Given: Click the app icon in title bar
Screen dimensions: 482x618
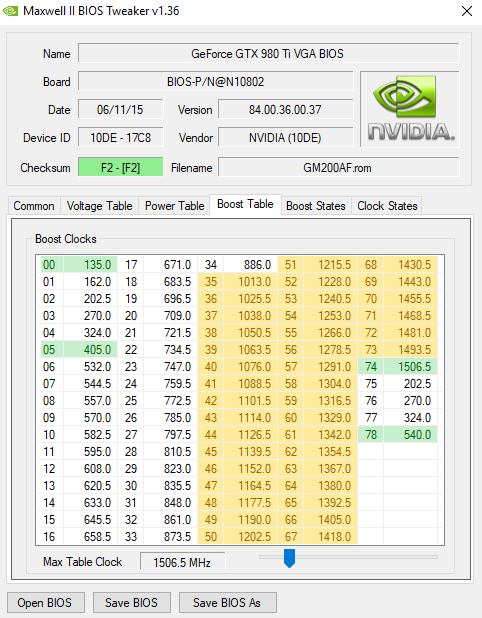Looking at the screenshot, I should pyautogui.click(x=10, y=11).
